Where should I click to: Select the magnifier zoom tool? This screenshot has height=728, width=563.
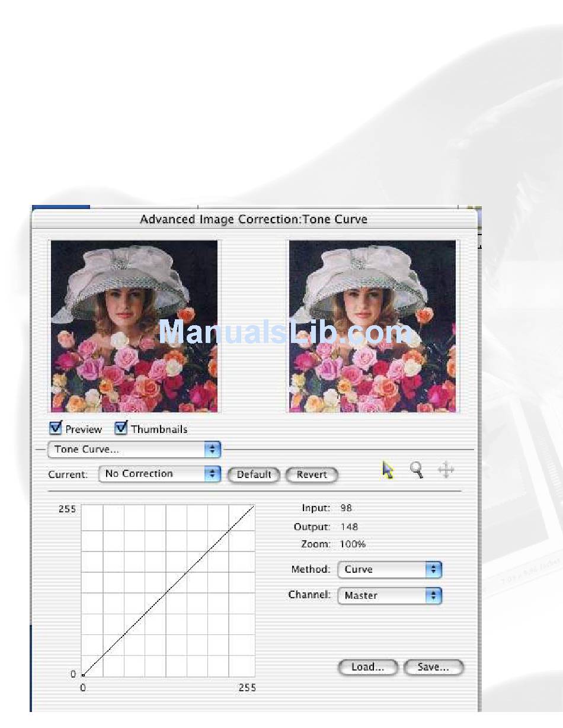click(x=417, y=471)
